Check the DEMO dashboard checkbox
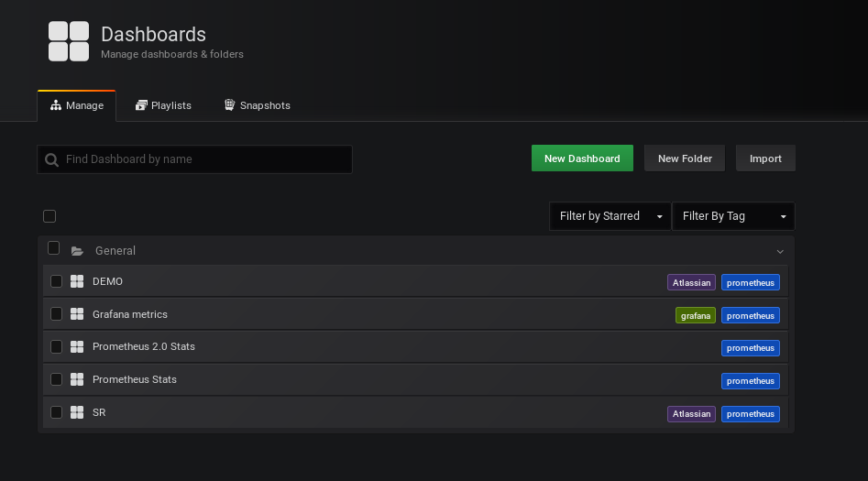Image resolution: width=868 pixels, height=481 pixels. (57, 281)
